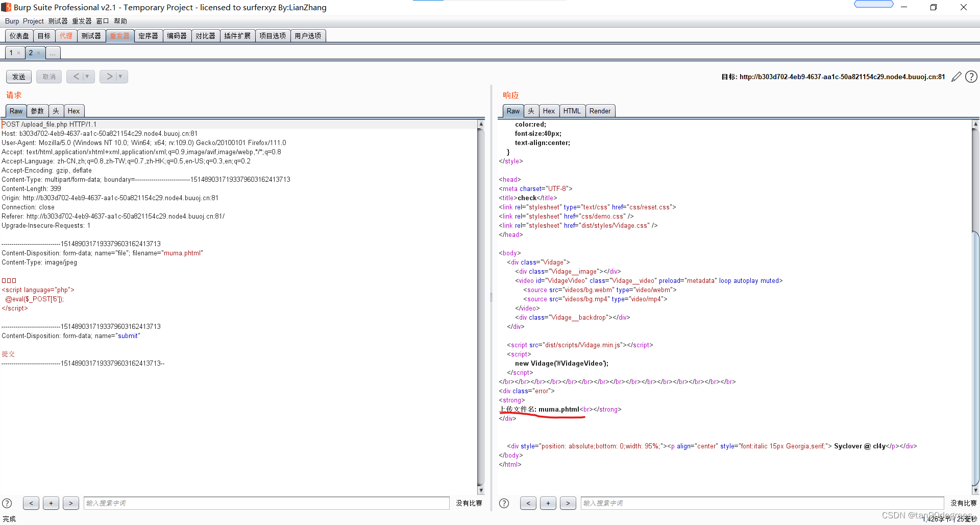
Task: Click next match button in response search
Action: pyautogui.click(x=568, y=503)
